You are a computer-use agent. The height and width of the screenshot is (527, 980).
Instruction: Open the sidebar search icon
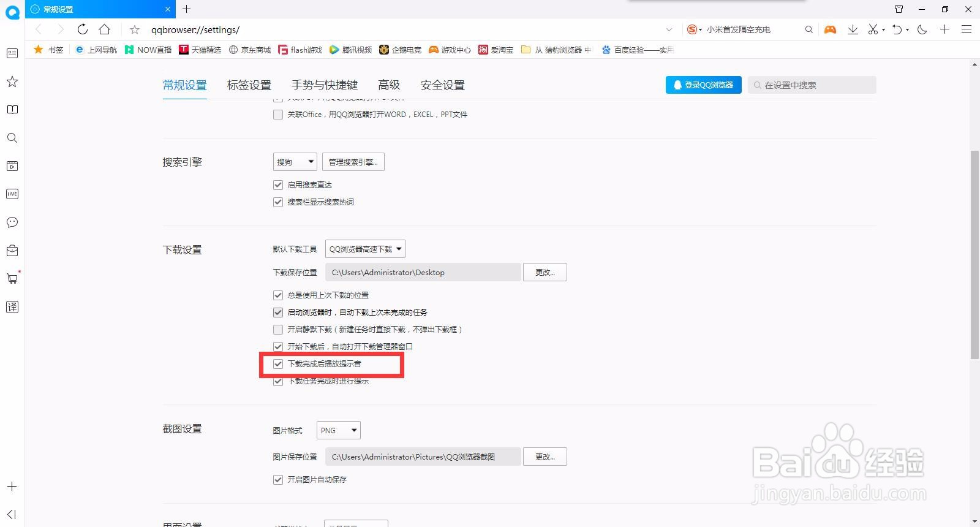tap(12, 138)
